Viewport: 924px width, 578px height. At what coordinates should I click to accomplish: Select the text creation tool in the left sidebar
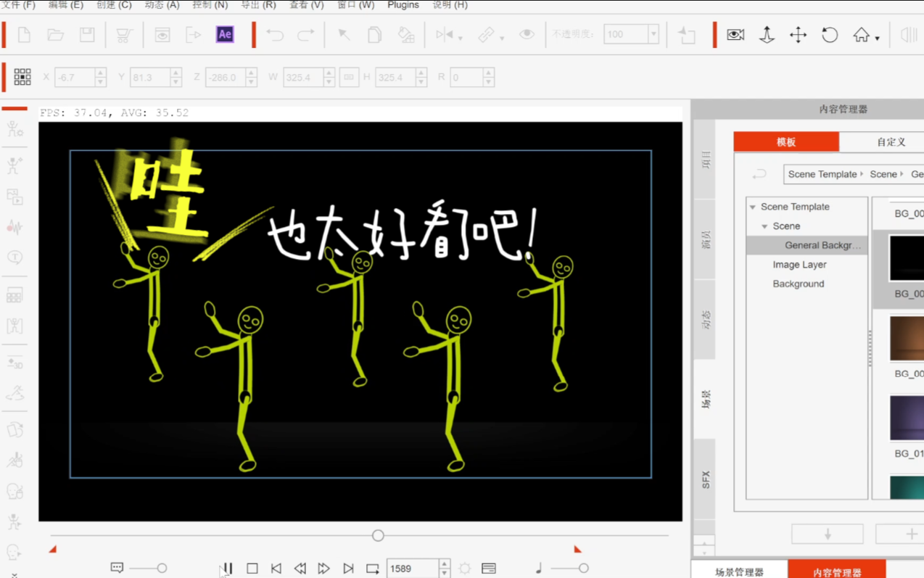point(15,257)
